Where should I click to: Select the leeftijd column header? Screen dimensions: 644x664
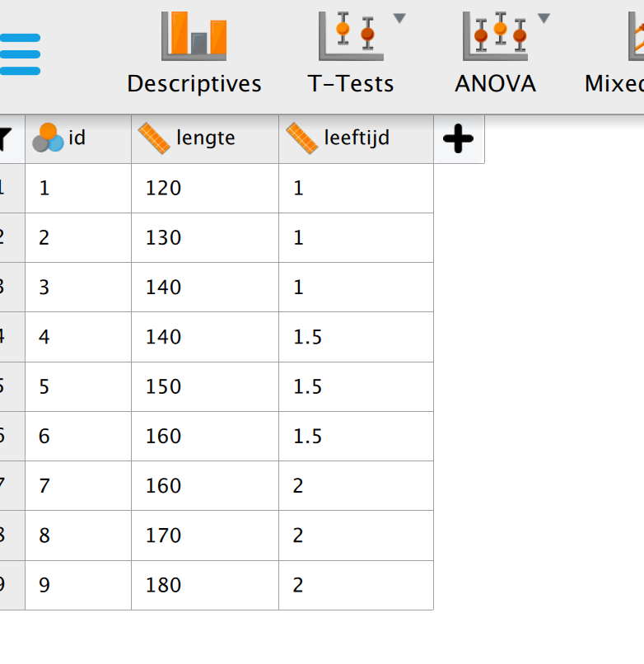(356, 139)
